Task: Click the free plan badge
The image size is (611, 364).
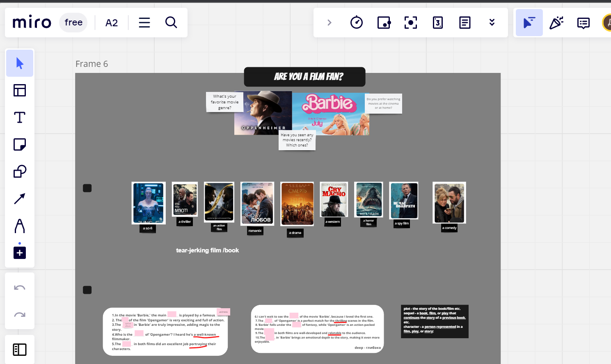Action: click(x=73, y=22)
